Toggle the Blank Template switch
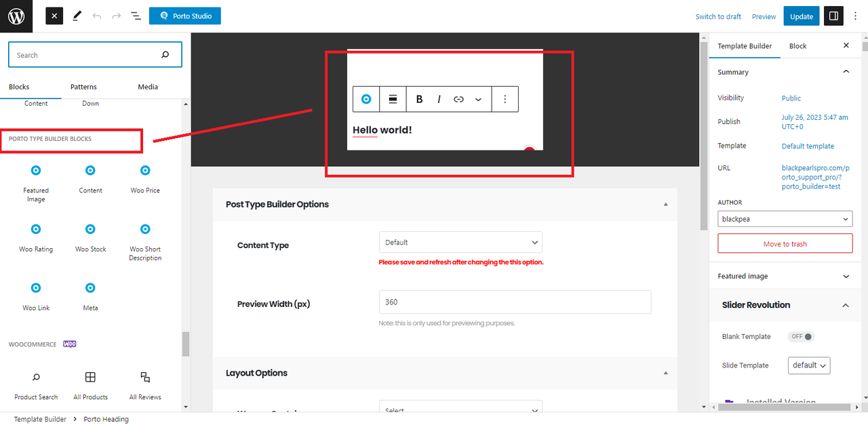868x425 pixels. 800,336
